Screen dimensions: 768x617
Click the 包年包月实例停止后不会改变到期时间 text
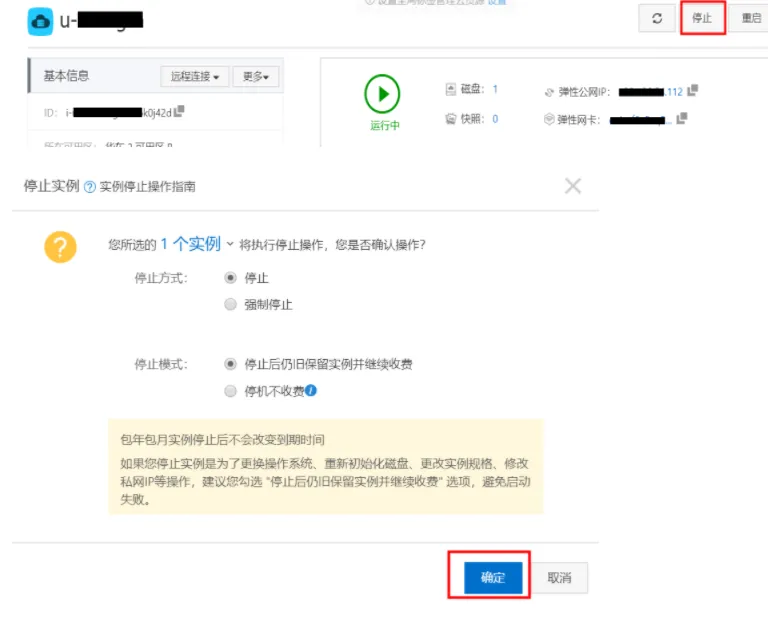222,440
